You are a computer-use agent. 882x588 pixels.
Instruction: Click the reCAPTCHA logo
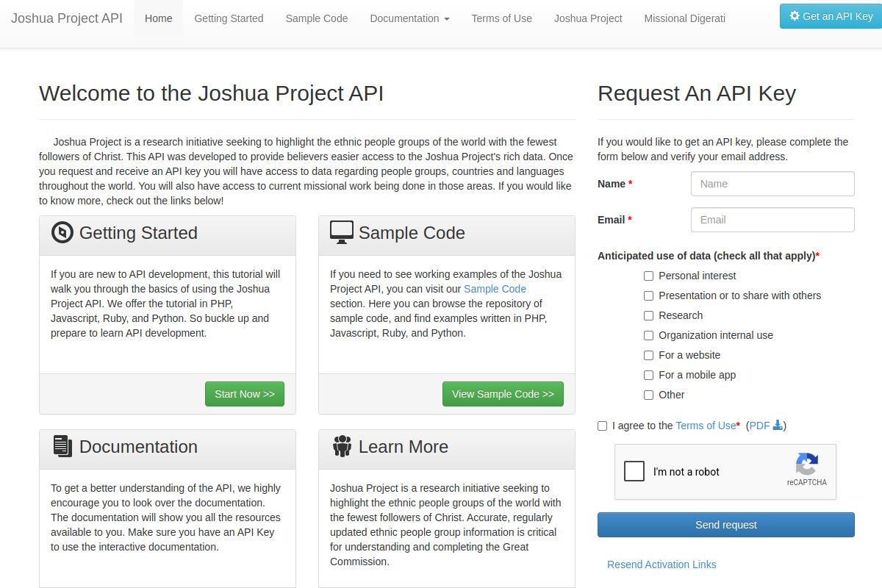point(806,465)
